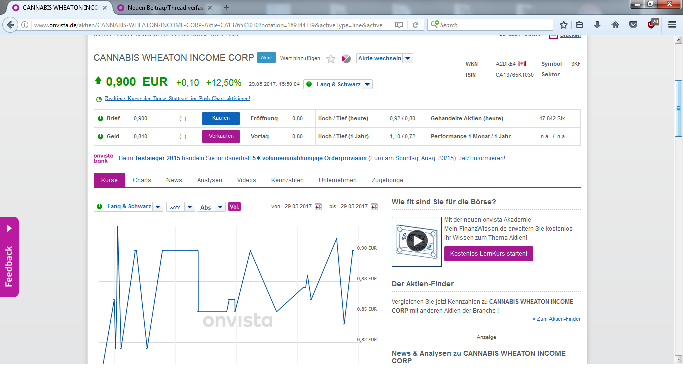Switch to the Charts tab
This screenshot has height=389, width=683.
(x=142, y=180)
